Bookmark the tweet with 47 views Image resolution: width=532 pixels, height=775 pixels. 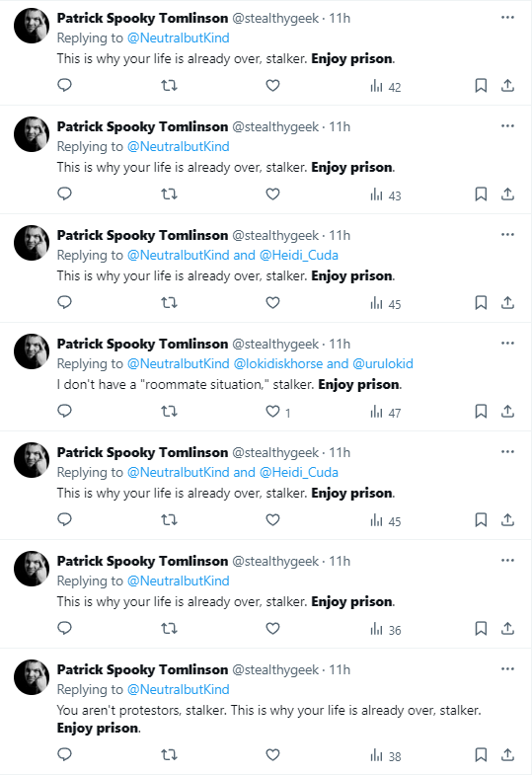[x=481, y=412]
